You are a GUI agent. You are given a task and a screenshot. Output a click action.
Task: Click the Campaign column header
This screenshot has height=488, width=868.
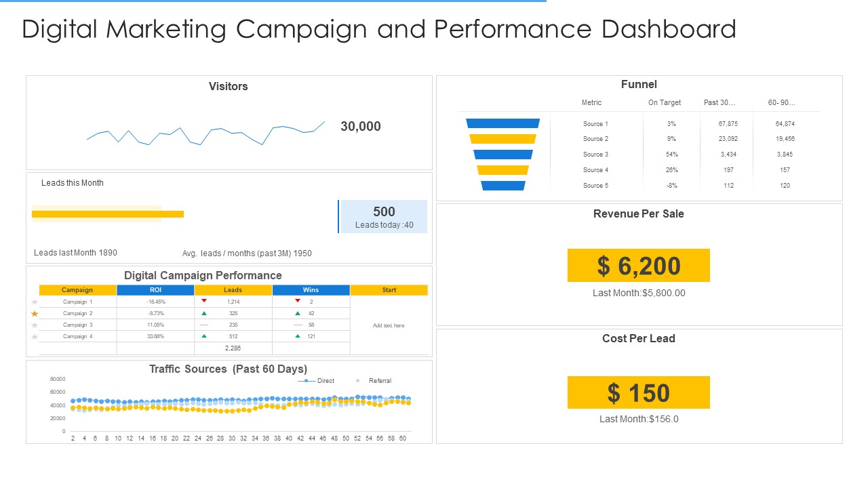coord(77,290)
